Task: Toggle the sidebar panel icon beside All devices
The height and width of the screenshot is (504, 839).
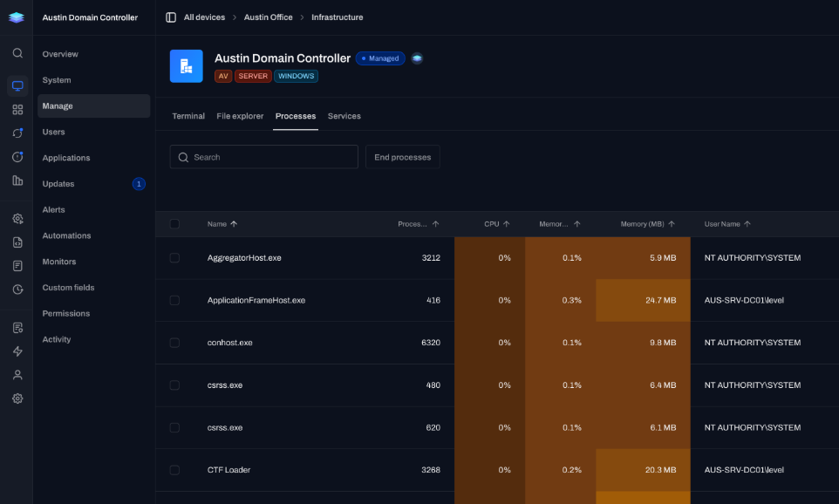Action: pyautogui.click(x=171, y=17)
